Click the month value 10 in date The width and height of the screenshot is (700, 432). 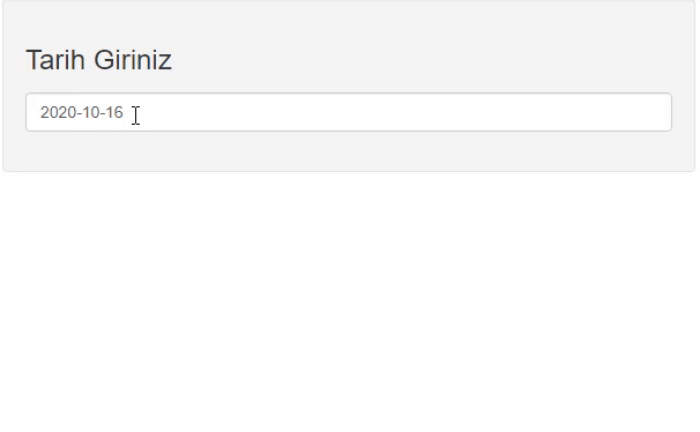[88, 112]
